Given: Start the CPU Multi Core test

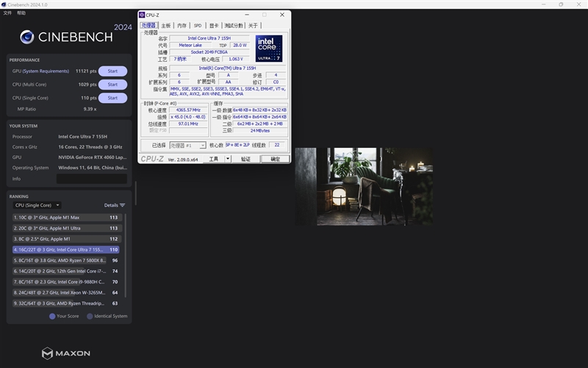Looking at the screenshot, I should click(x=112, y=85).
